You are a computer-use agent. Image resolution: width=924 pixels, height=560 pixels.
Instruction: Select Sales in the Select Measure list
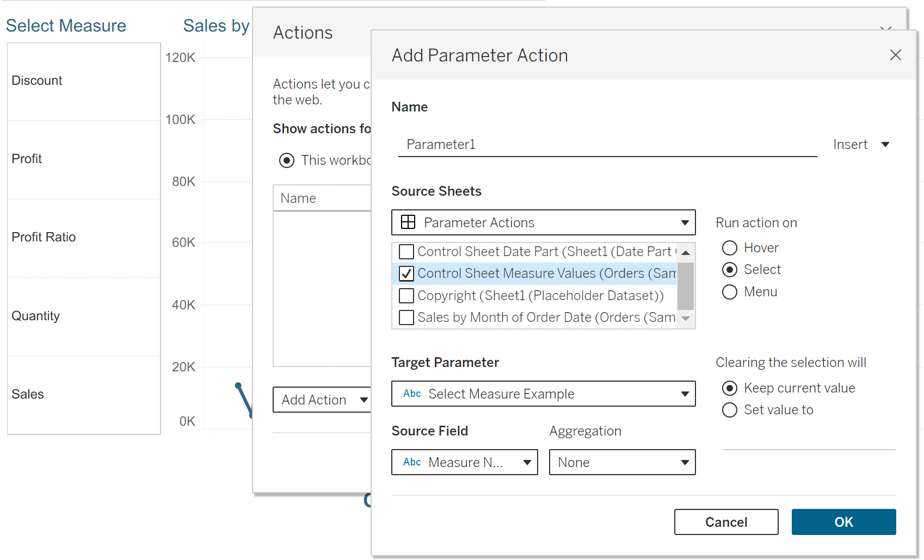[x=84, y=395]
